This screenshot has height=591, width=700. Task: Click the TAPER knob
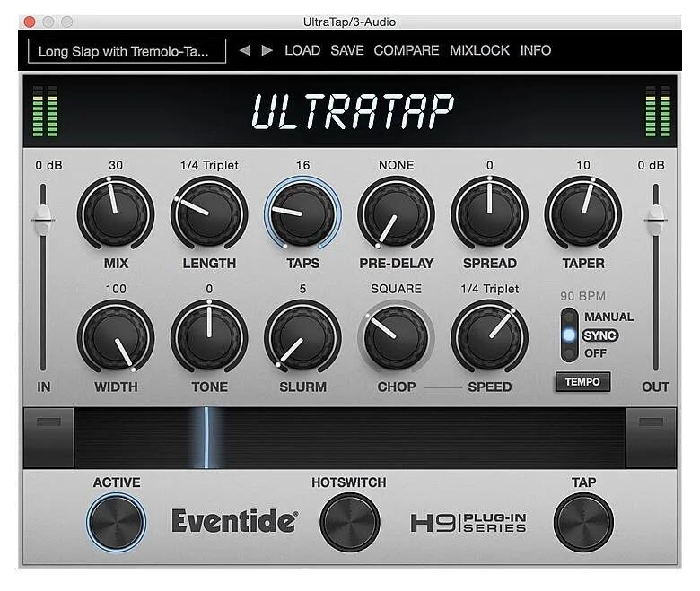click(583, 213)
